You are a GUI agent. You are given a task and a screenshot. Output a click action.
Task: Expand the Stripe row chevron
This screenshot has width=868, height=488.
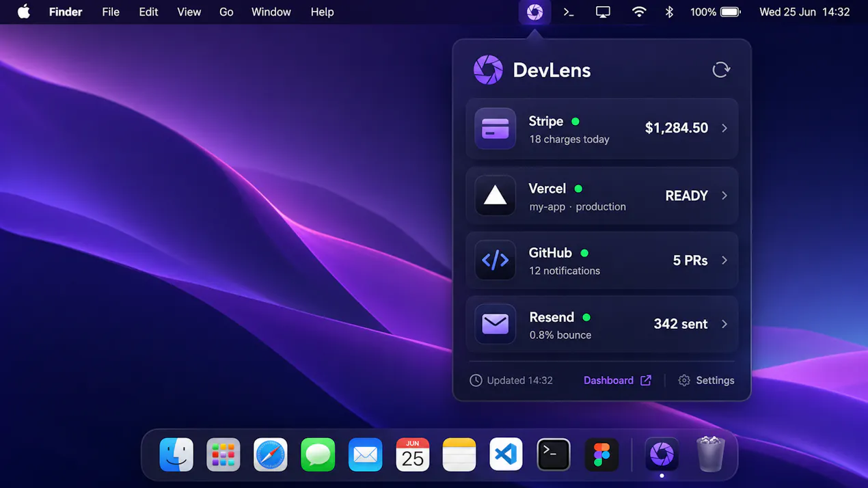724,128
